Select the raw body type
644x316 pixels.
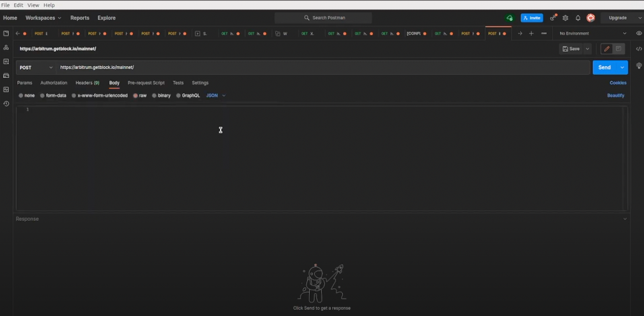[x=140, y=96]
